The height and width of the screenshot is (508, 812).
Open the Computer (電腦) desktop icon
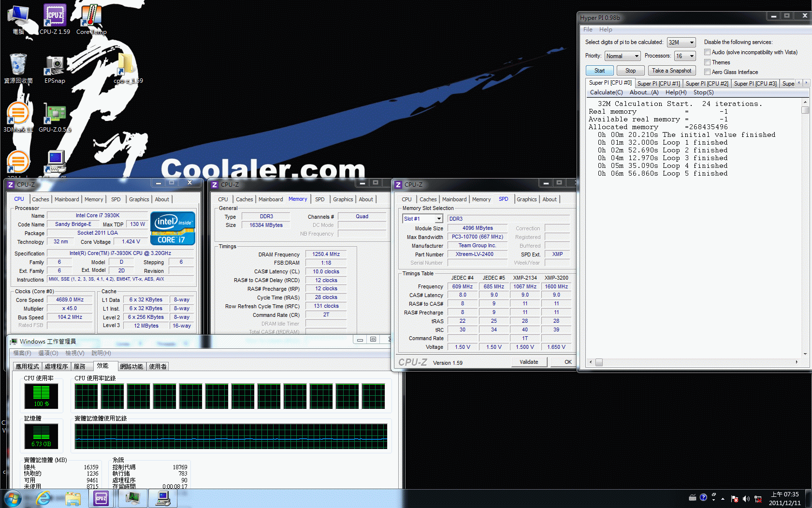click(x=18, y=19)
